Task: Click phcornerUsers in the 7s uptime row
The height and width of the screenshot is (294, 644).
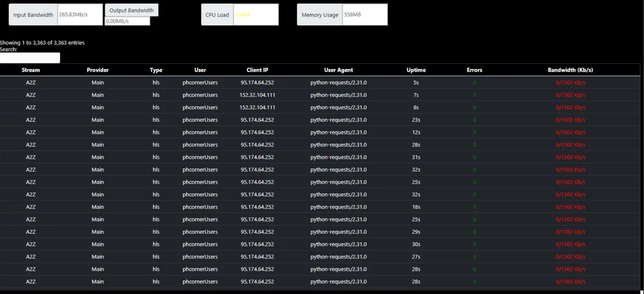Action: tap(200, 95)
